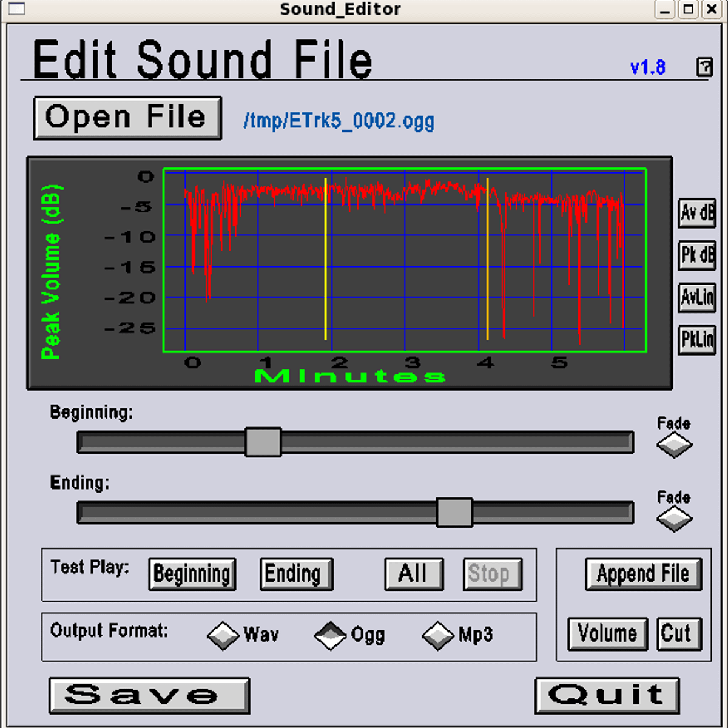Image resolution: width=728 pixels, height=728 pixels.
Task: Open the Volume adjustment
Action: pyautogui.click(x=607, y=634)
